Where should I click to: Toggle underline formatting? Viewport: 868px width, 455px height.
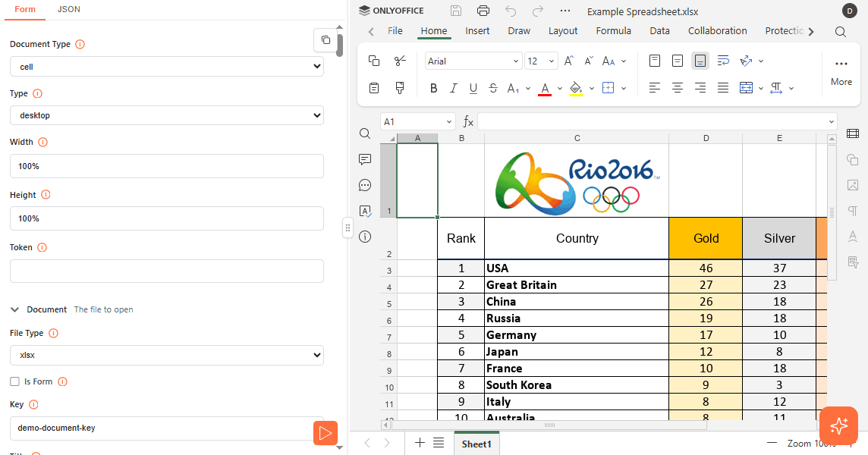[x=473, y=89]
